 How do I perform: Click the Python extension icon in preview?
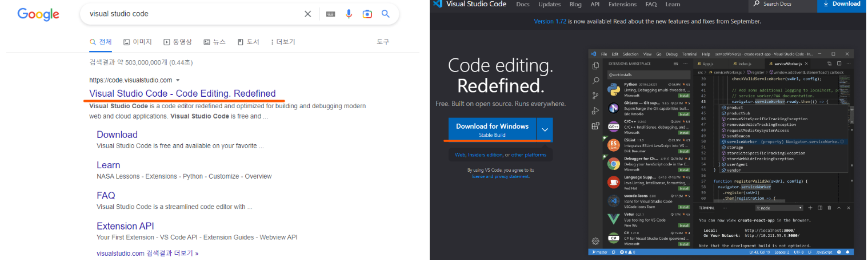pos(614,89)
